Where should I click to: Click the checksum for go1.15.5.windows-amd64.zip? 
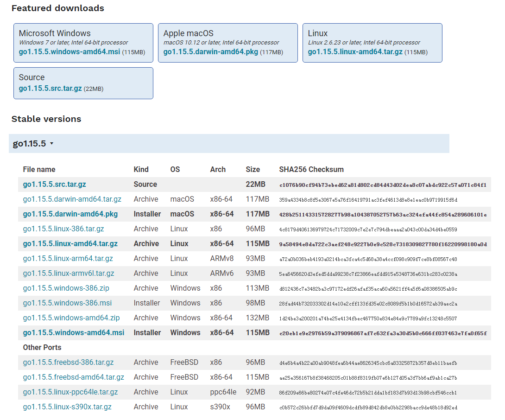(x=368, y=318)
